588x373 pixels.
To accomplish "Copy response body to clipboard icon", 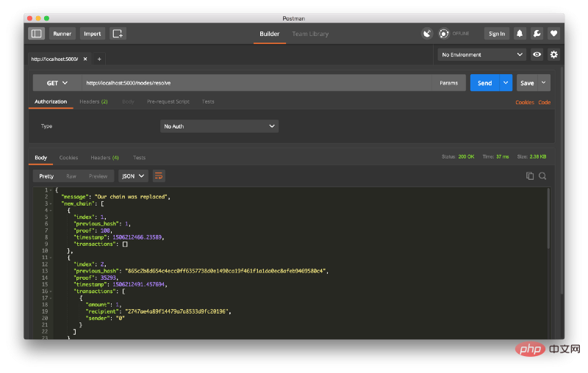I will (529, 176).
